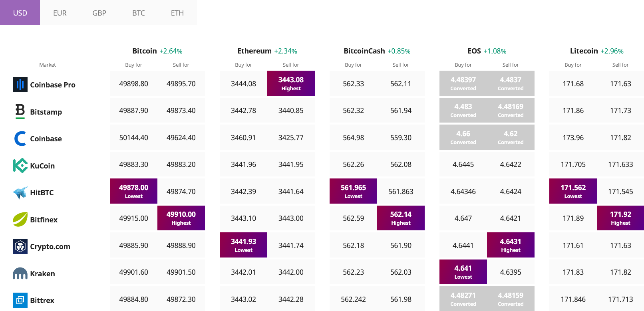Click Bitstamp Litecoin buy price 171.86
Image resolution: width=644 pixels, height=311 pixels.
573,110
